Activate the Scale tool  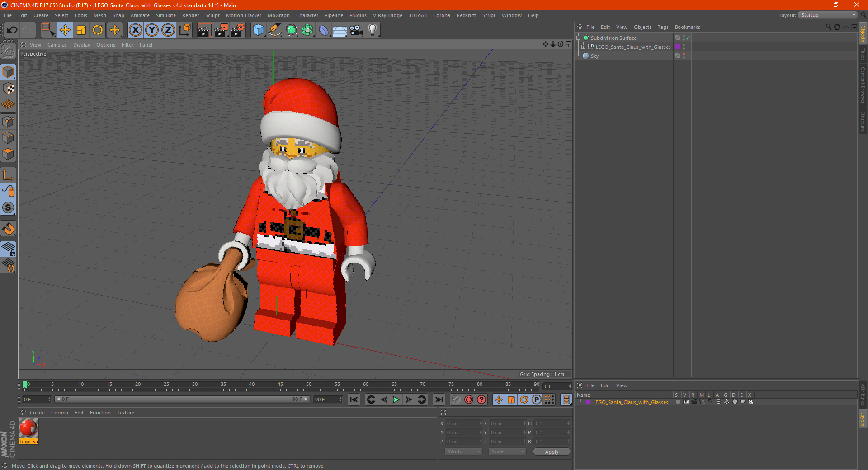coord(81,30)
